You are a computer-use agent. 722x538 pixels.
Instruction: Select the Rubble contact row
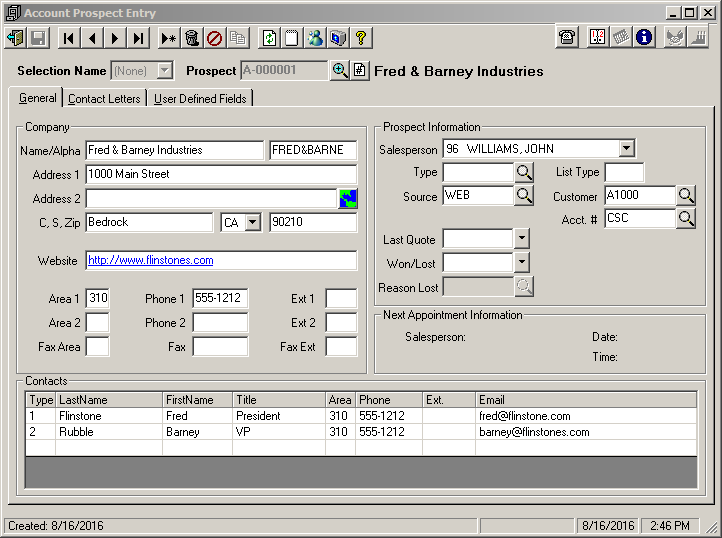[x=361, y=432]
